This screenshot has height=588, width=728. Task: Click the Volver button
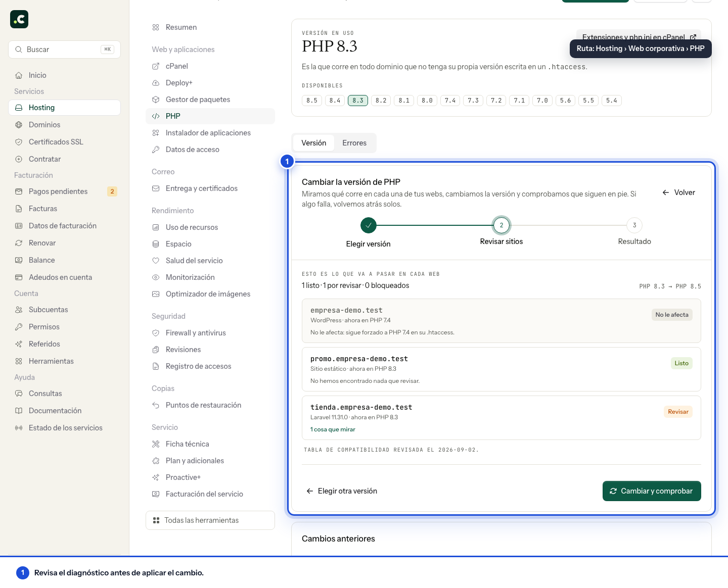pyautogui.click(x=678, y=192)
